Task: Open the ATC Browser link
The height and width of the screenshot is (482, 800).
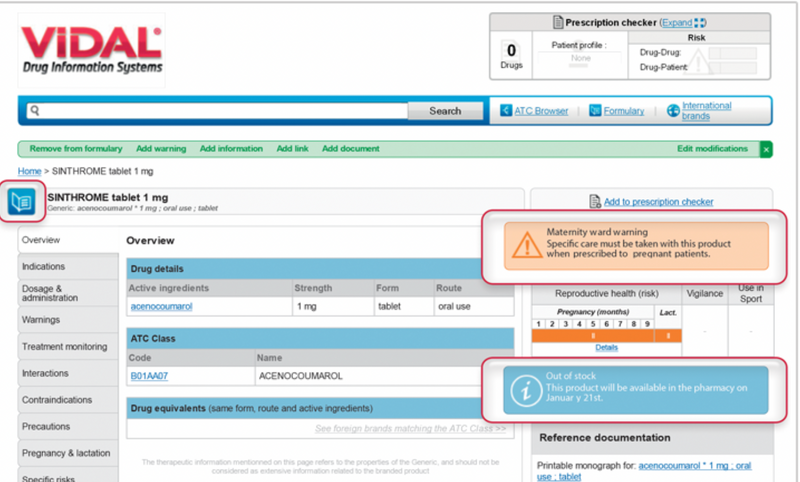Action: pos(541,111)
